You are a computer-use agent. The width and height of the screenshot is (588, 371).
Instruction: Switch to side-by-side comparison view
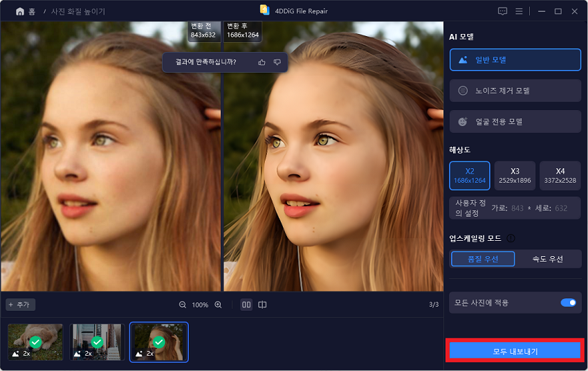tap(246, 305)
